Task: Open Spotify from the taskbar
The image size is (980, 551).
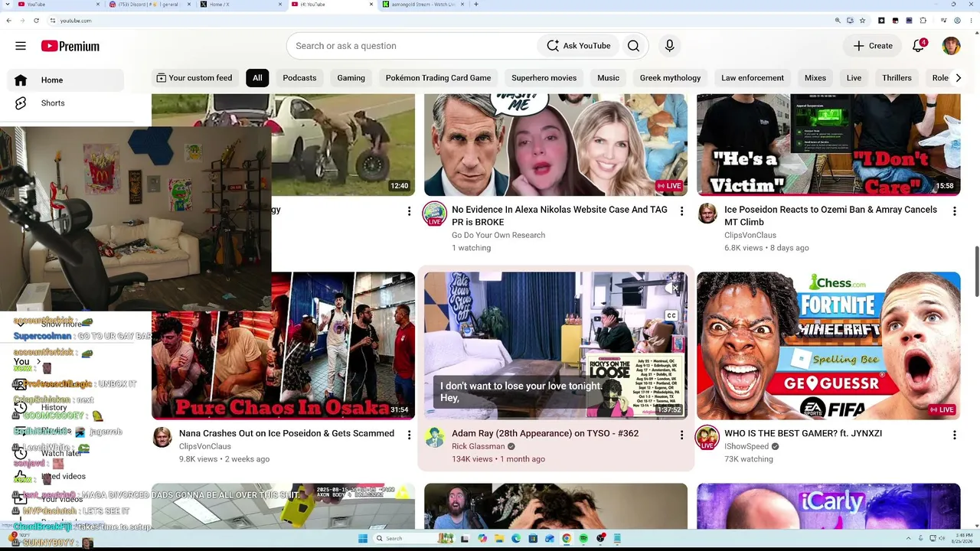Action: pyautogui.click(x=583, y=539)
